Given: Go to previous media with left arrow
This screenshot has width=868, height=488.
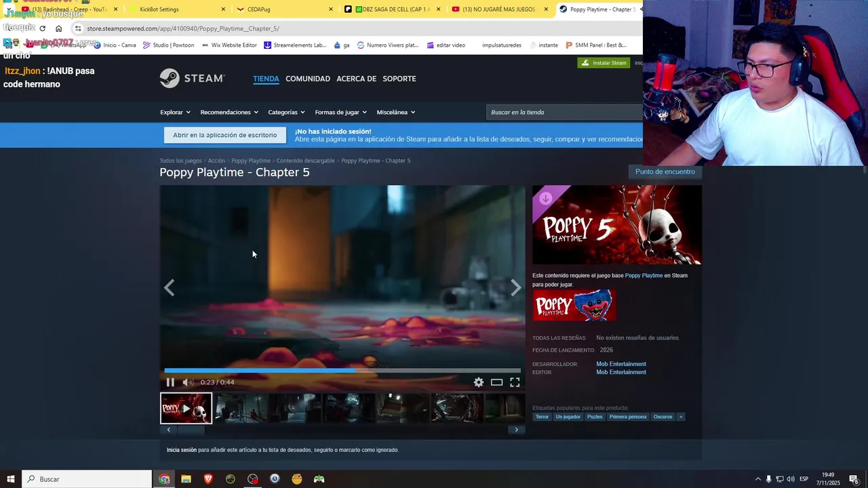Looking at the screenshot, I should (x=169, y=288).
